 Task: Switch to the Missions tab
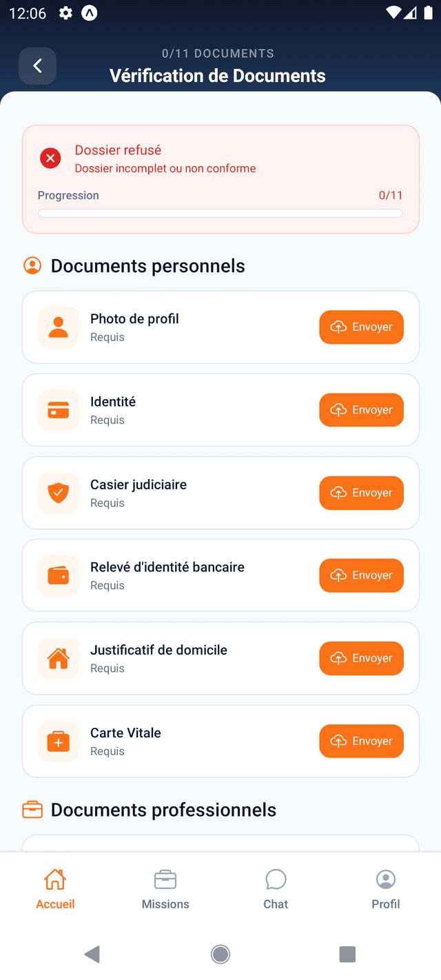pyautogui.click(x=165, y=888)
